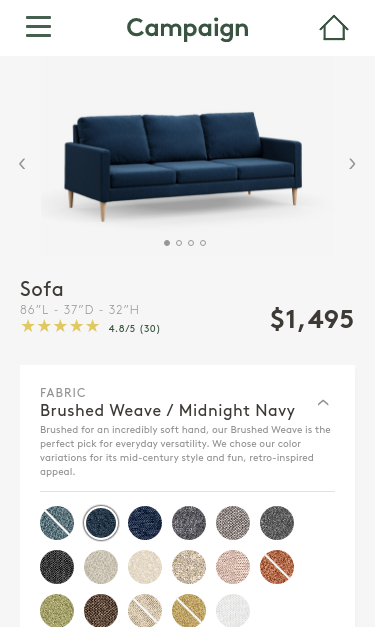
Task: Open the 4.8/5 (30) reviews link
Action: 134,328
